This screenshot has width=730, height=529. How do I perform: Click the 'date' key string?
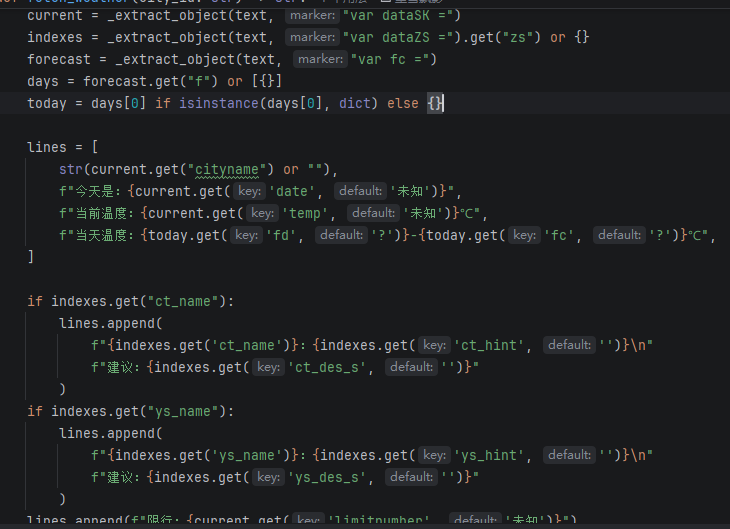point(292,191)
